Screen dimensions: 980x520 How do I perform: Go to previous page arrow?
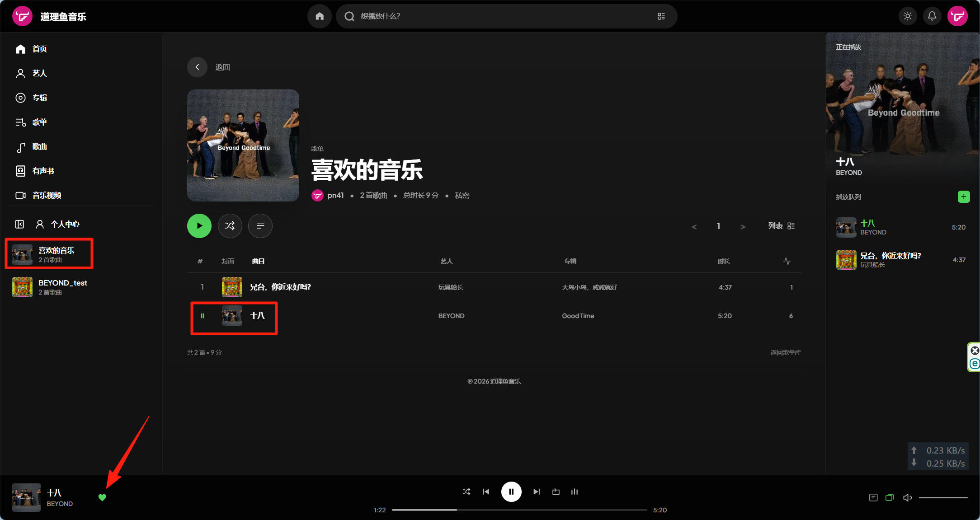point(694,226)
